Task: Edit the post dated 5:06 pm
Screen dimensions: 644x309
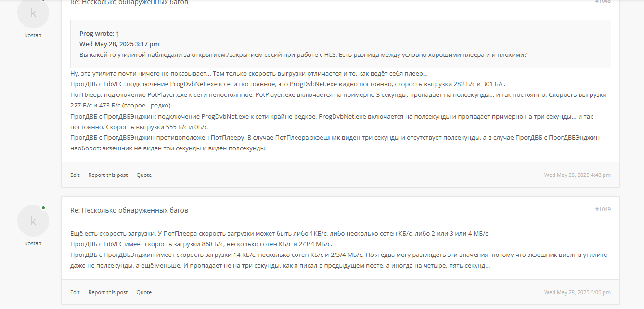Action: coord(75,292)
